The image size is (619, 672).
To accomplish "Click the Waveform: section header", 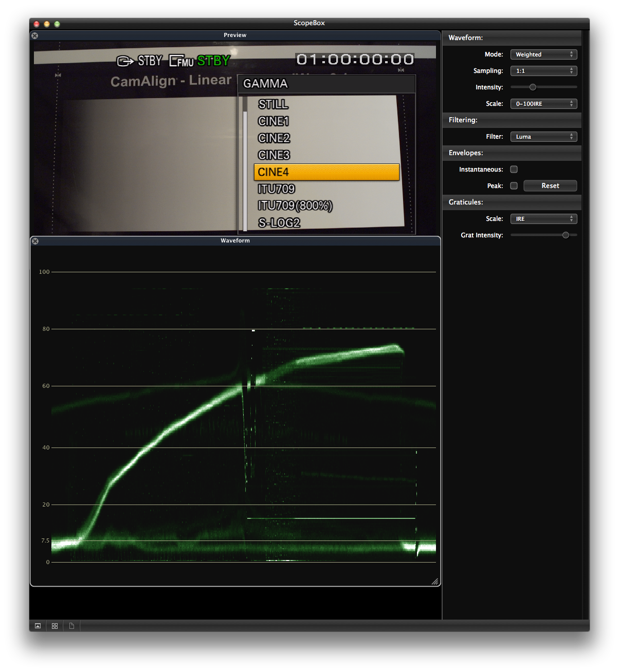I will pos(512,38).
